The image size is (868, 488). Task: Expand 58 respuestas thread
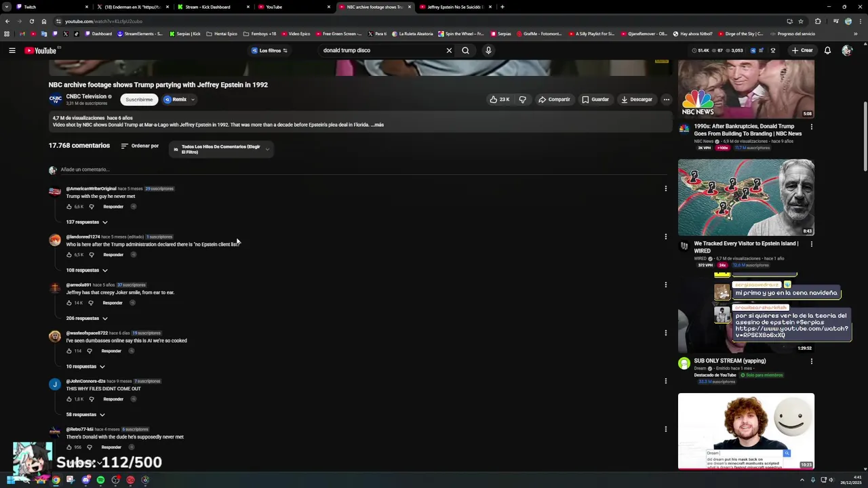[85, 415]
